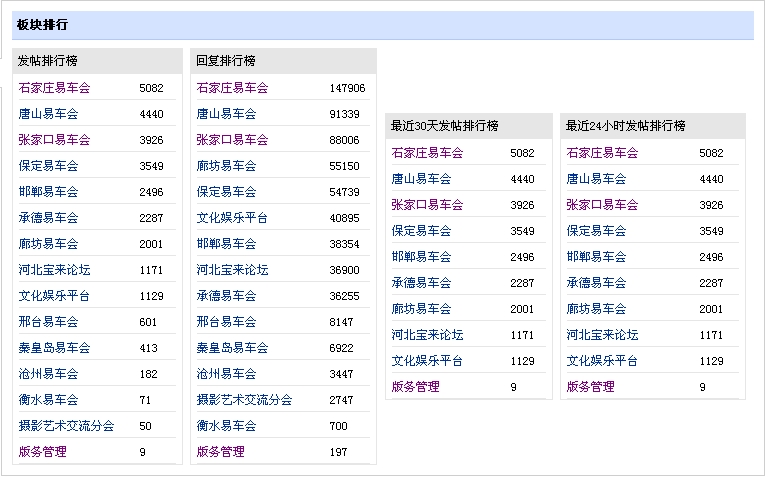Open 承德易车会 in 最近30天发帖排行榜

tap(422, 283)
